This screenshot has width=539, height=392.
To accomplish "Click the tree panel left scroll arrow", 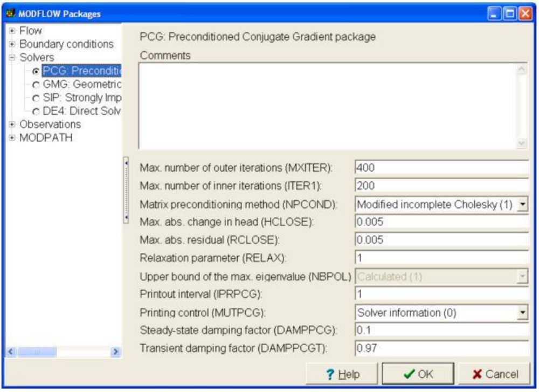I will click(x=11, y=352).
